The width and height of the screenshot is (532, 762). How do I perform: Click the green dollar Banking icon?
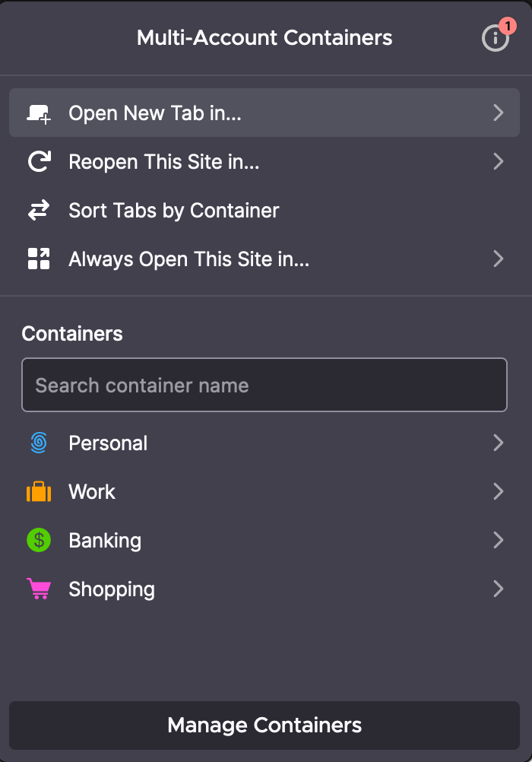pos(39,540)
